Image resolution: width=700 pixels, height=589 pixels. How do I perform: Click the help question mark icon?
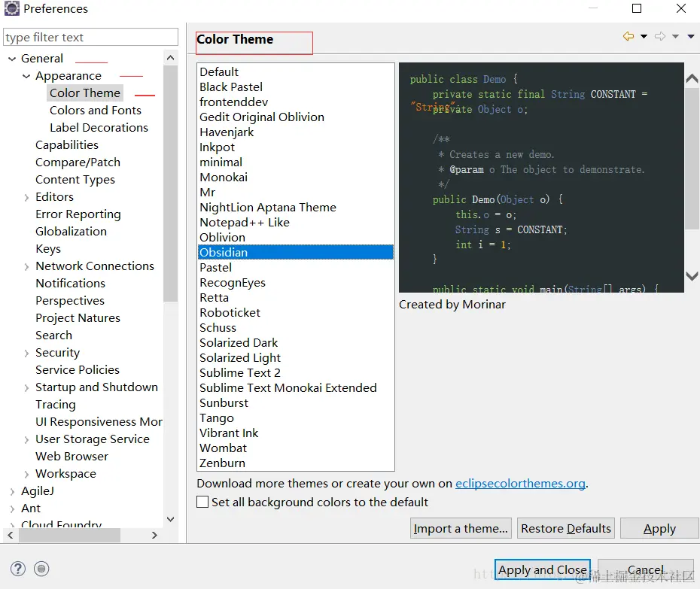[x=18, y=569]
